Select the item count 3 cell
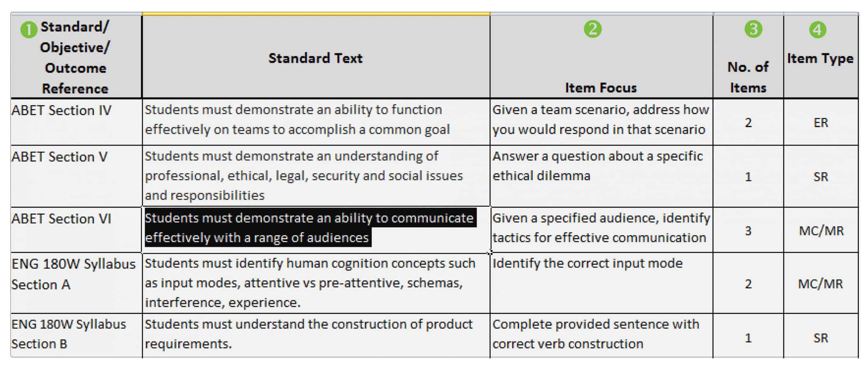Viewport: 868px width, 368px height. [748, 230]
